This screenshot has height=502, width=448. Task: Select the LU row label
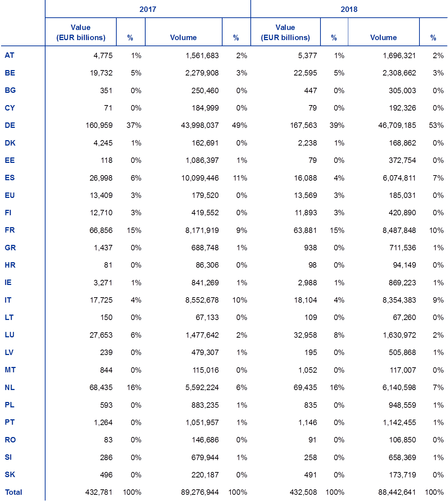pos(9,335)
